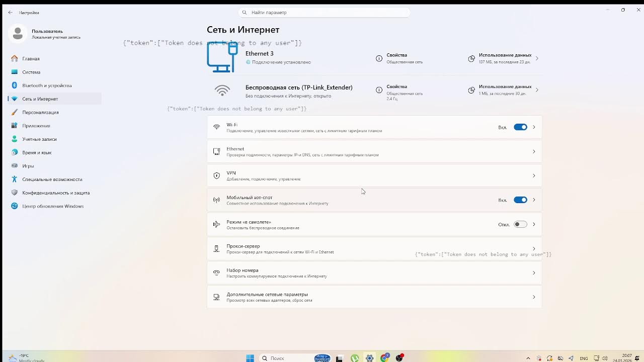The width and height of the screenshot is (644, 362).
Task: Click the Прокси-сервер row icon
Action: click(x=216, y=248)
